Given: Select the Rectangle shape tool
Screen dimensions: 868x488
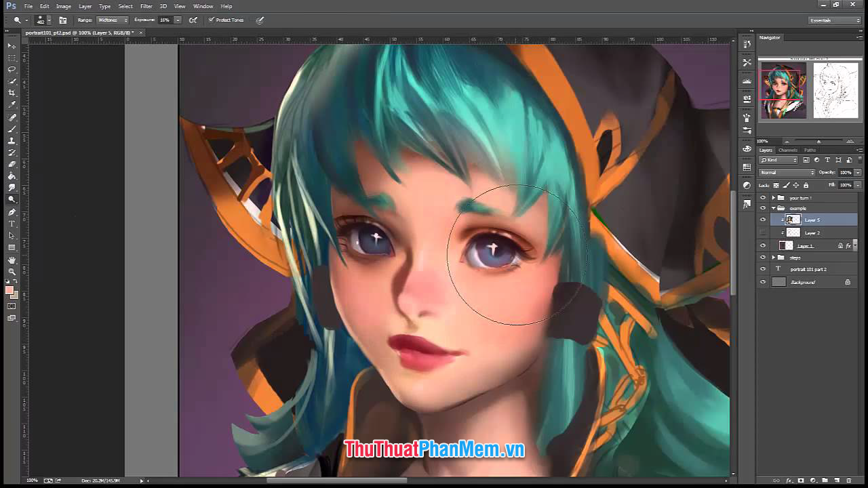Looking at the screenshot, I should point(12,247).
